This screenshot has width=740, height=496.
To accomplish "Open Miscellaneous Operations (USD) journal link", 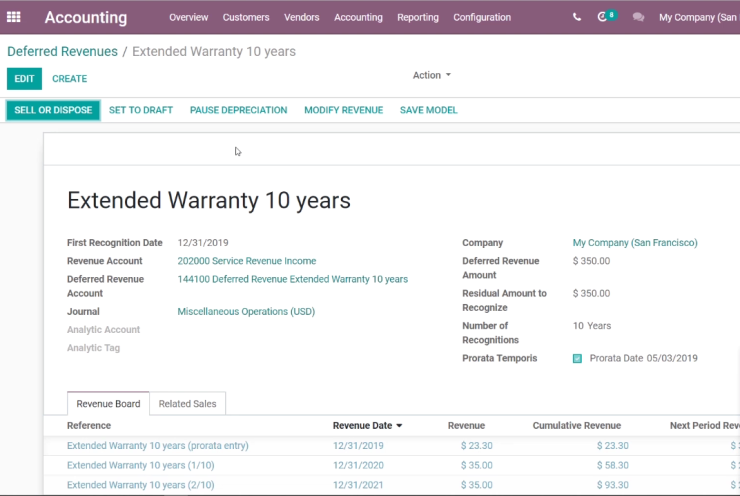I will (246, 311).
